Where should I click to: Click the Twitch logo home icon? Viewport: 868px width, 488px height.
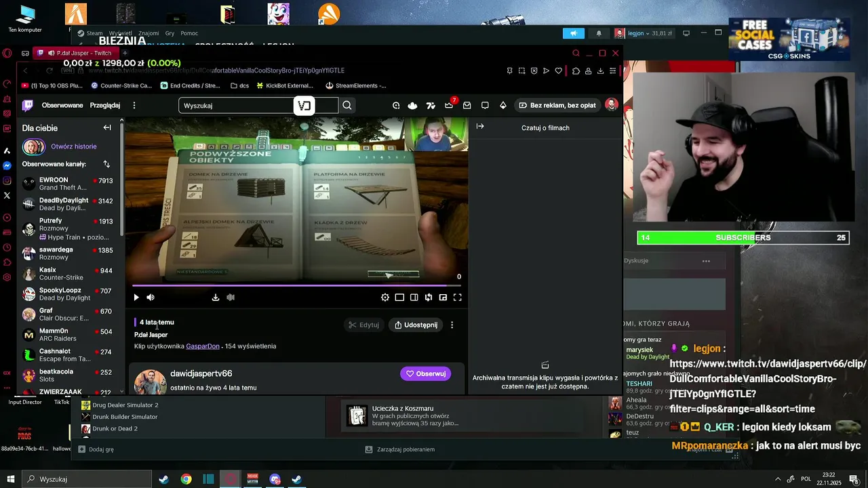[x=27, y=105]
